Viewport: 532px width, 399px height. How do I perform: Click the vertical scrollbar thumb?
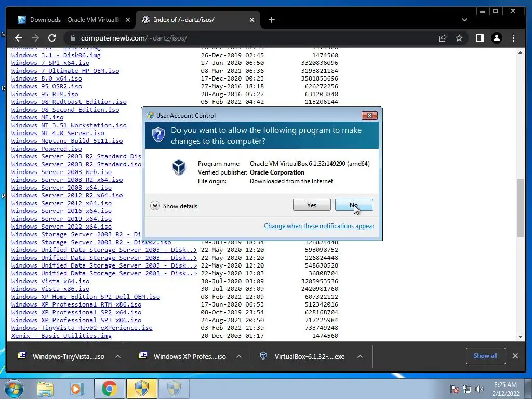(x=521, y=208)
